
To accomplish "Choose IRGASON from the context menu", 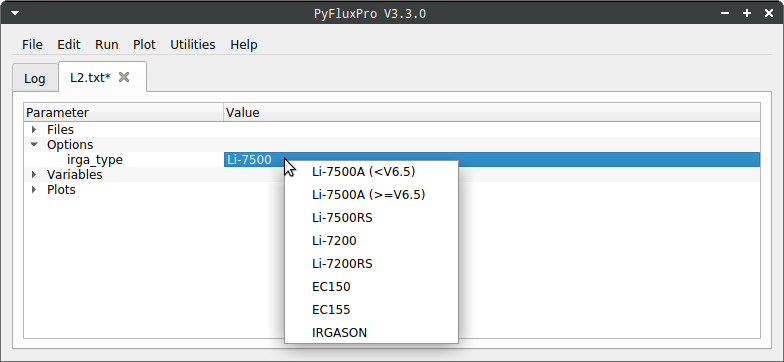I will tap(372, 332).
